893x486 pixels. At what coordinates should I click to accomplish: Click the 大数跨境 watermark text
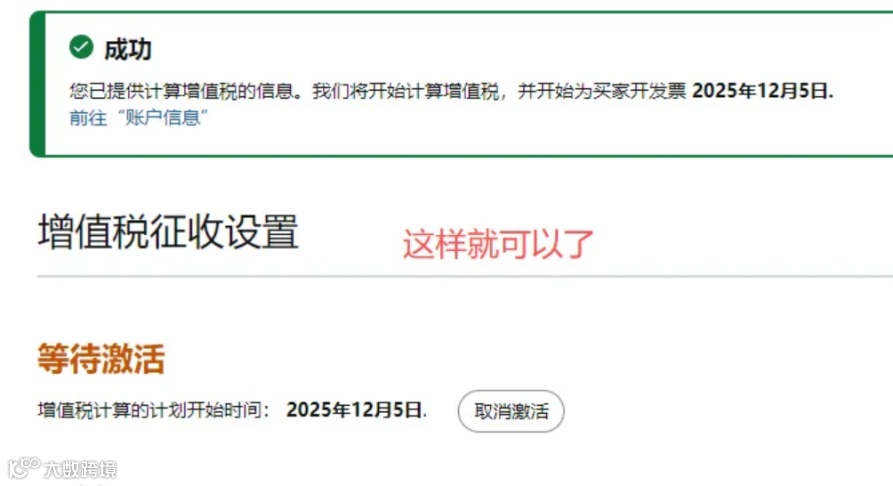point(80,469)
